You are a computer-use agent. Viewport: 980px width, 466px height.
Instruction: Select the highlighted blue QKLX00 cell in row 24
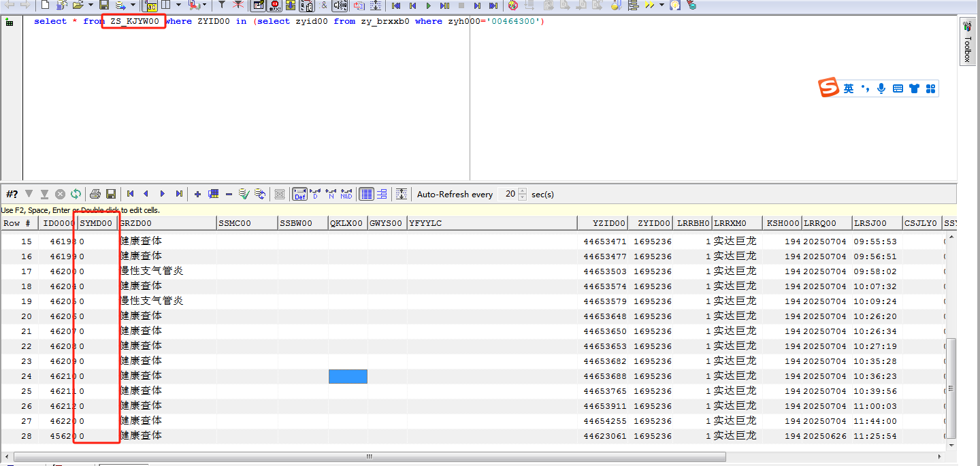pyautogui.click(x=348, y=376)
